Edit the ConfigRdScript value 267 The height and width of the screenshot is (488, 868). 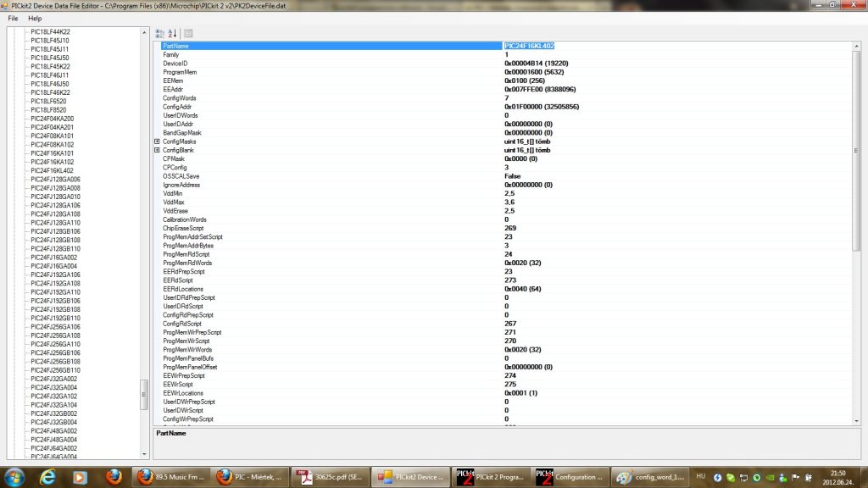(509, 324)
